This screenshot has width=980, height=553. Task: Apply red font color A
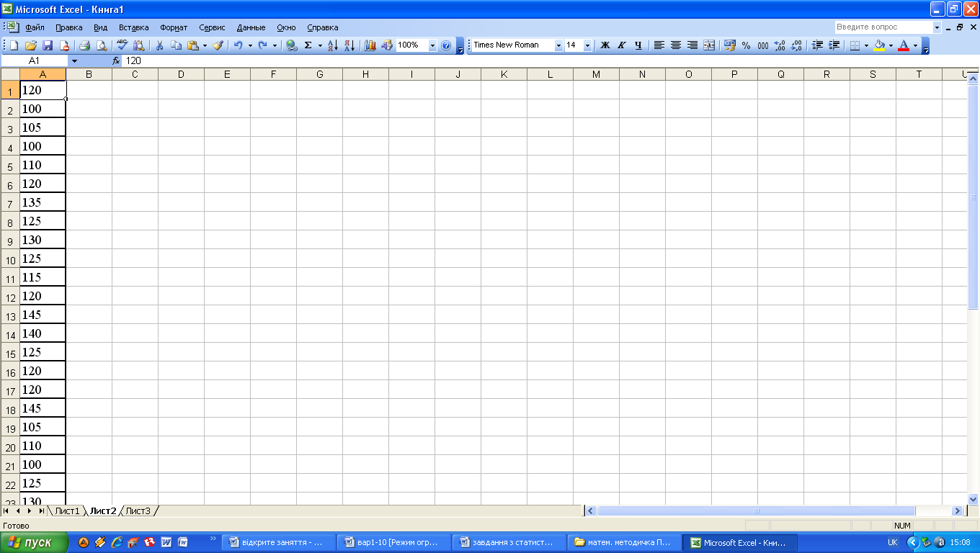coord(904,45)
